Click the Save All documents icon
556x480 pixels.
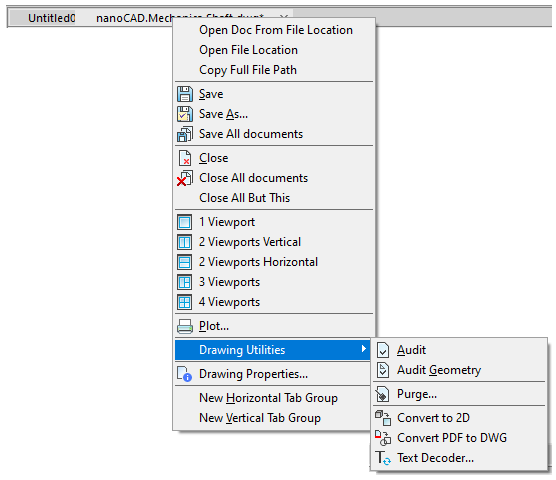(185, 134)
